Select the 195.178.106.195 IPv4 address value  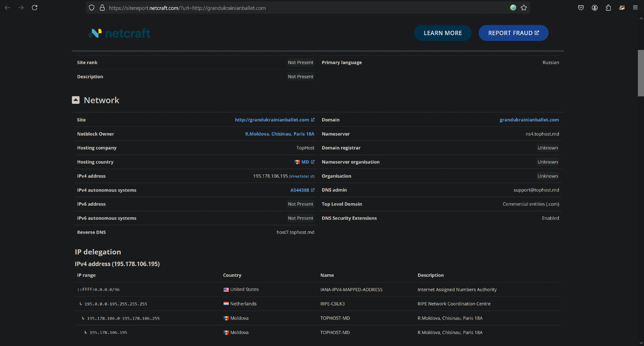tap(270, 176)
